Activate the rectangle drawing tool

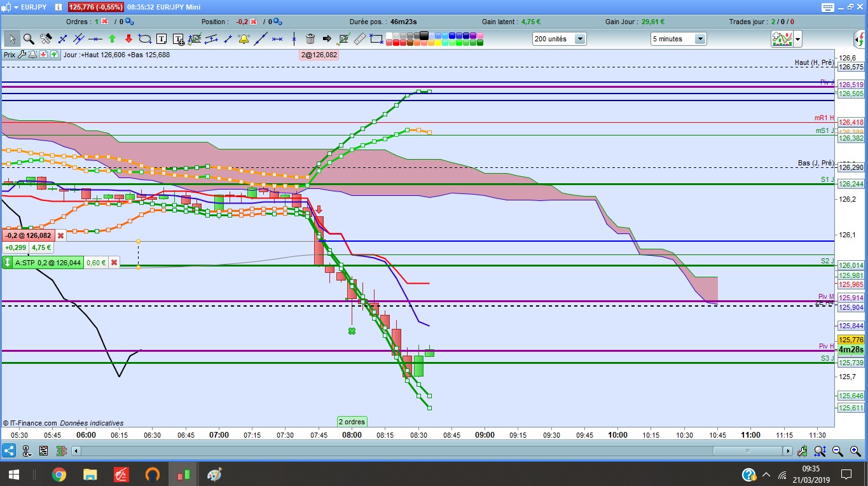coord(376,39)
